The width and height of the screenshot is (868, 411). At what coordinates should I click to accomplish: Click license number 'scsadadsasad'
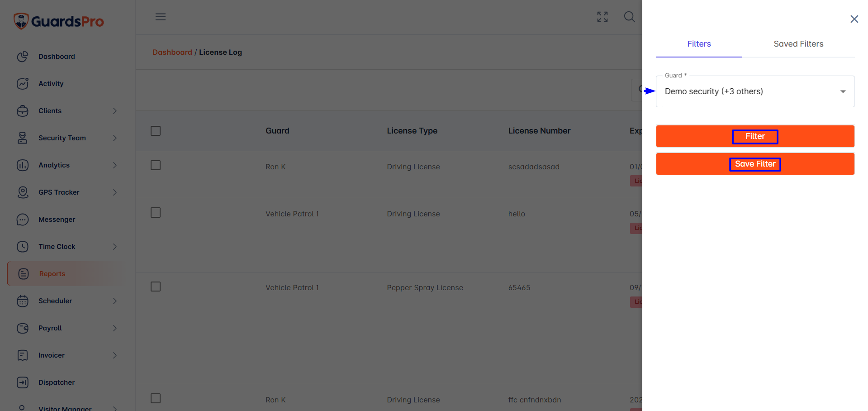click(x=534, y=167)
